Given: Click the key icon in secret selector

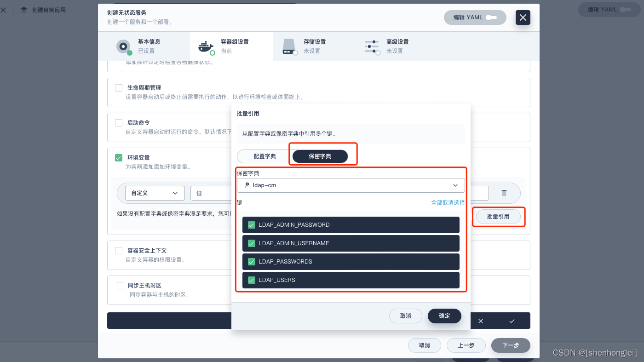Looking at the screenshot, I should [x=247, y=185].
